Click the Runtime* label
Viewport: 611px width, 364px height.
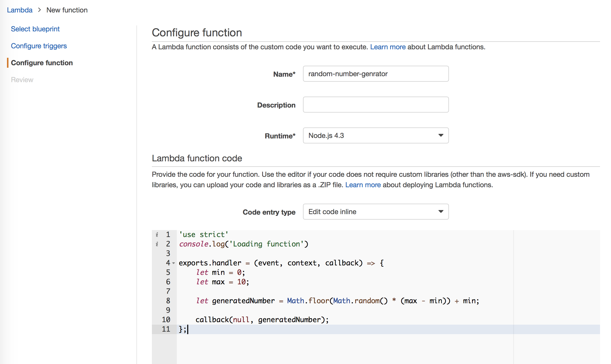tap(280, 136)
